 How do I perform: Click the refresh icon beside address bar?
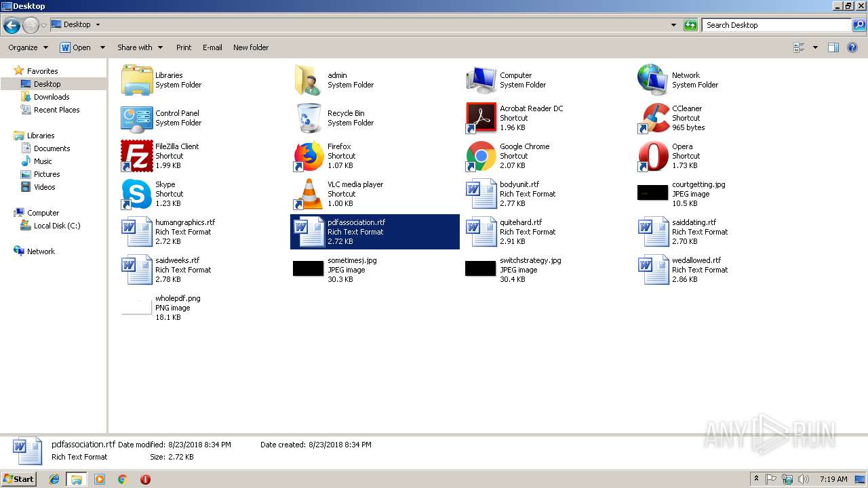690,25
